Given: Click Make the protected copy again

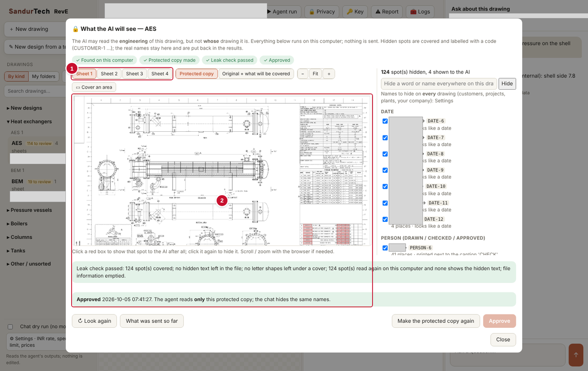Looking at the screenshot, I should (436, 321).
